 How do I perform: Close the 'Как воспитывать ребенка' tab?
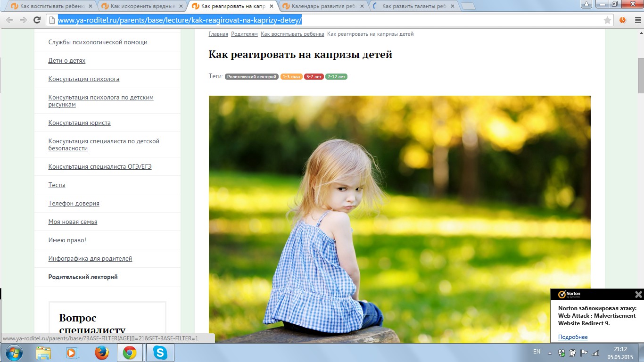[x=90, y=7]
